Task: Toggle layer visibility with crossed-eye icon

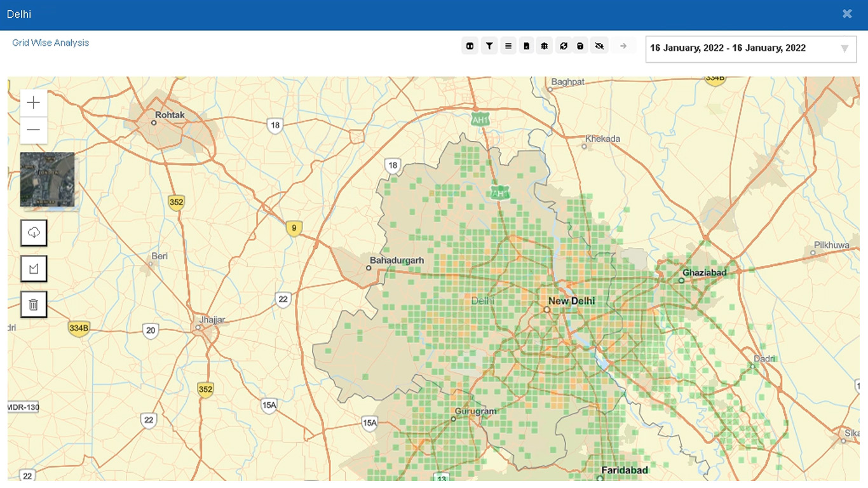Action: [x=599, y=46]
